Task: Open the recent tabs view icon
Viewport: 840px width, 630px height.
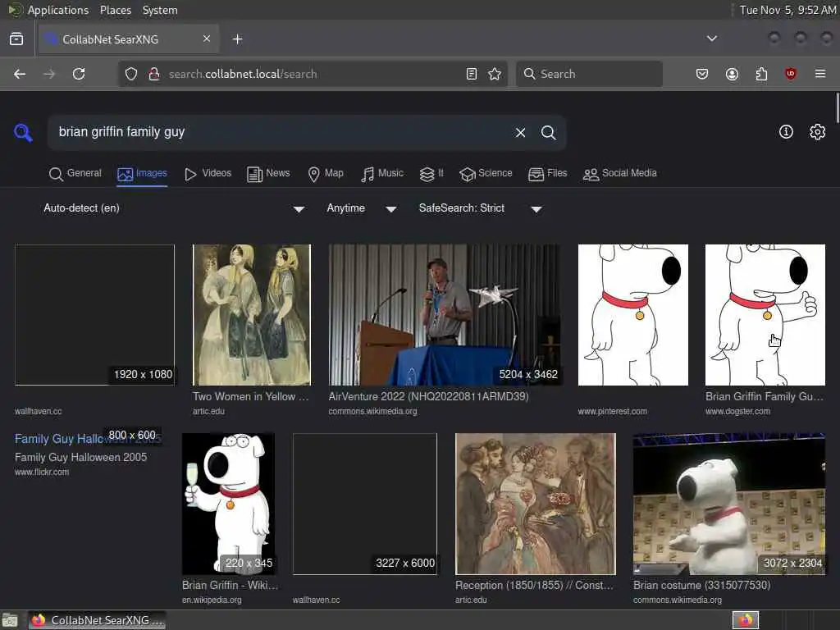Action: point(16,39)
